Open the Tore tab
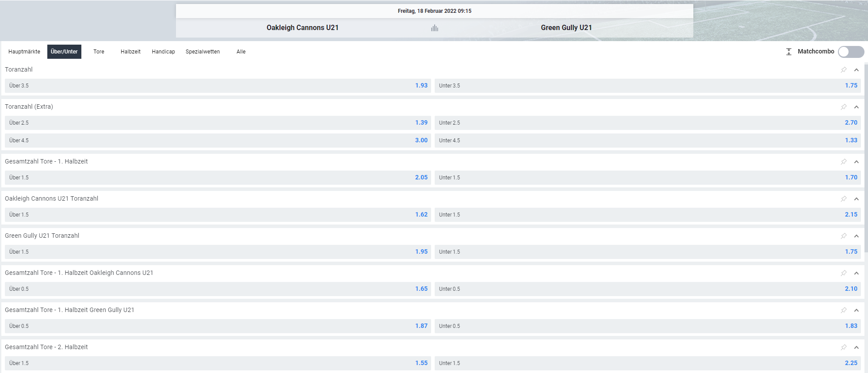868x373 pixels. [99, 52]
